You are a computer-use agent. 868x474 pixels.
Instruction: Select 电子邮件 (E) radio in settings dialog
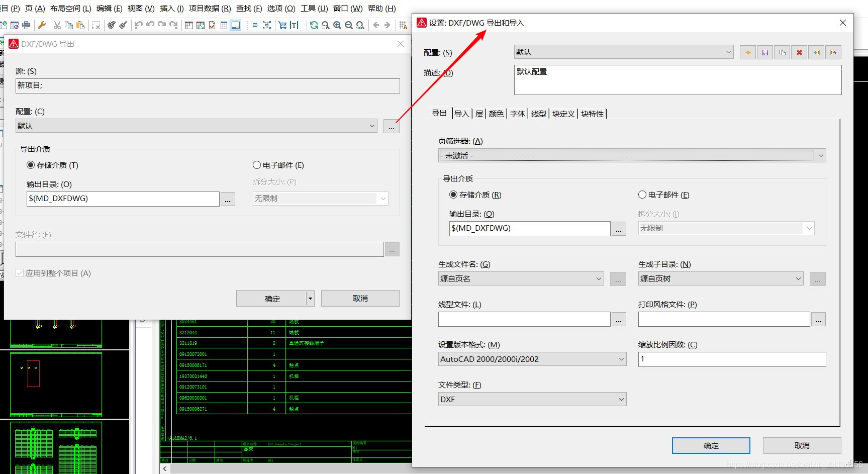(642, 195)
